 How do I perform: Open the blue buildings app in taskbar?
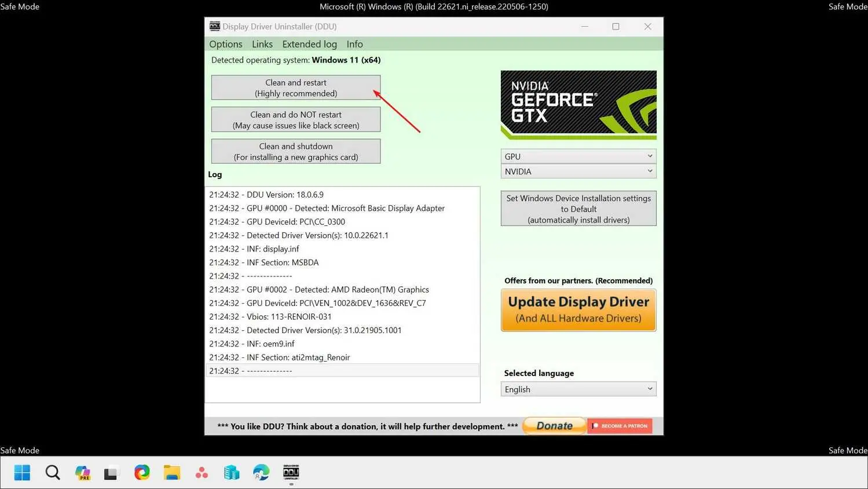(x=232, y=473)
